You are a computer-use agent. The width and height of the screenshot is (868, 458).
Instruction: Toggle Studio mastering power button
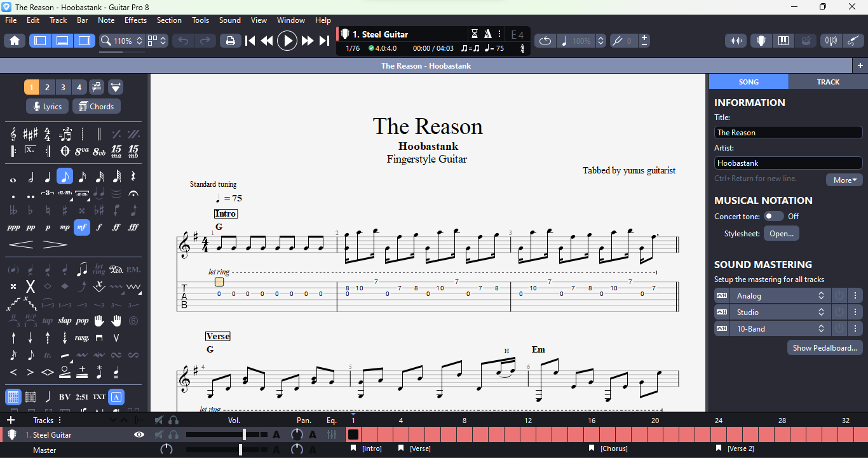pos(839,313)
